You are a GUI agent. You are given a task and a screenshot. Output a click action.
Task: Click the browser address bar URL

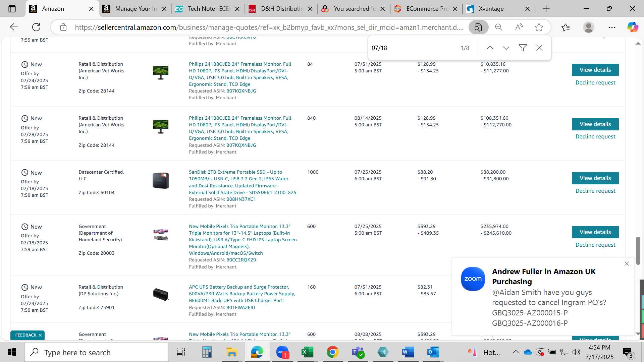[x=269, y=27]
